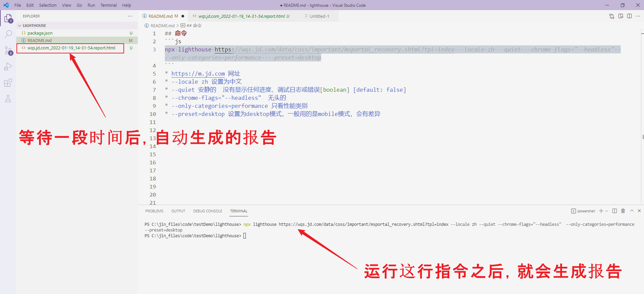Select README.md in the explorer tree

click(77, 40)
